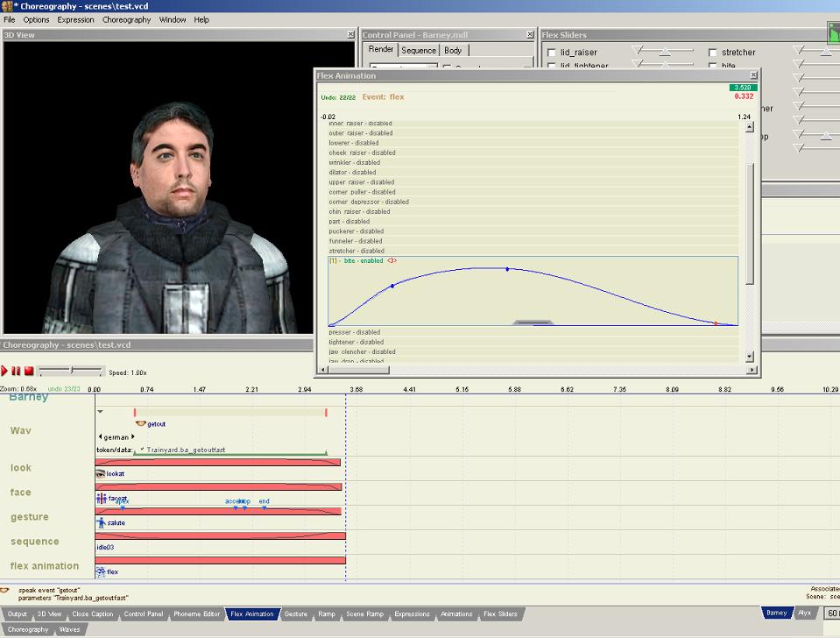Open the Control Panel bottom tab

(x=144, y=613)
